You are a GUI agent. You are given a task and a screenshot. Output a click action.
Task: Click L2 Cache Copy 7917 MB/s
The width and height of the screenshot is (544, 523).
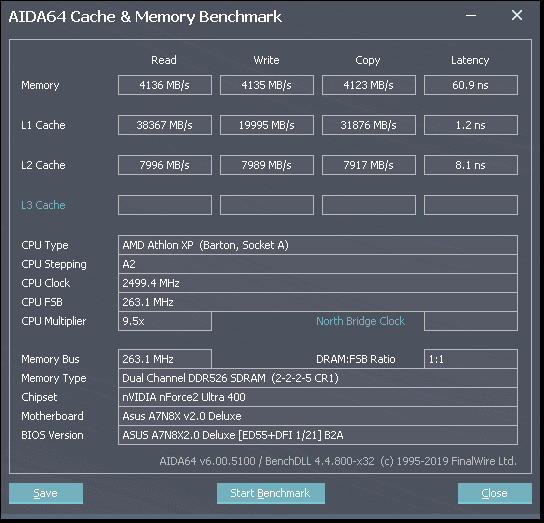(x=369, y=165)
